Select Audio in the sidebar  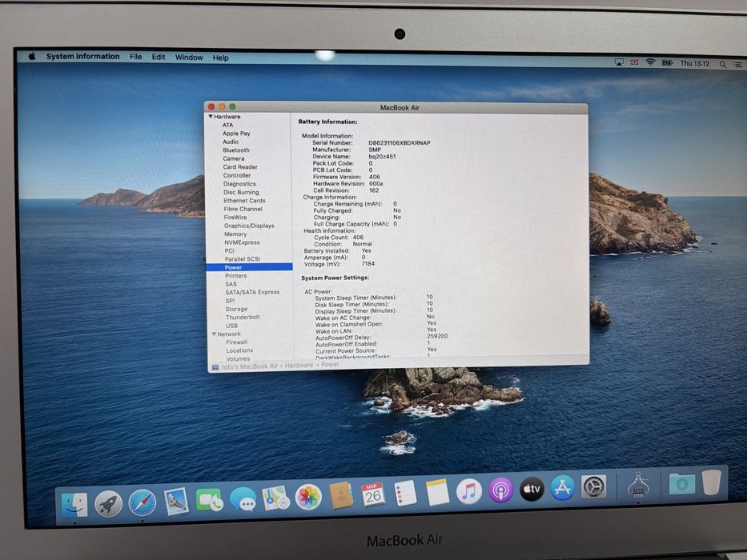[231, 142]
